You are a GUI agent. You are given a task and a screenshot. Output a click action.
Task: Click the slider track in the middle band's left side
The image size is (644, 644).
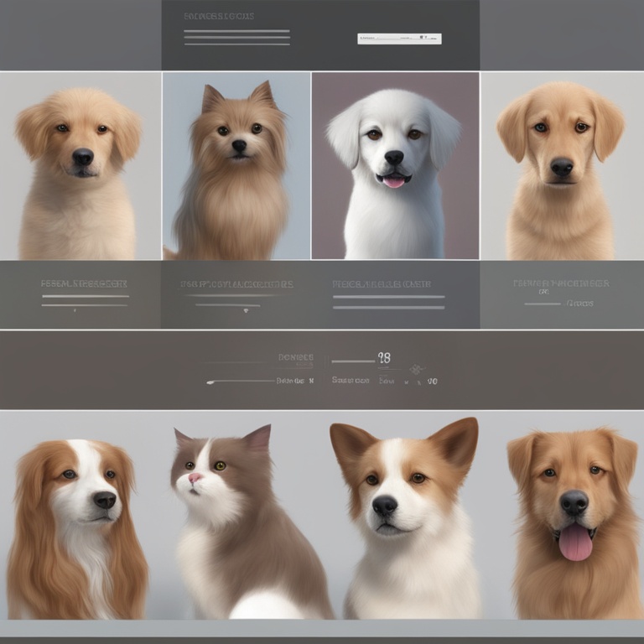pyautogui.click(x=239, y=382)
